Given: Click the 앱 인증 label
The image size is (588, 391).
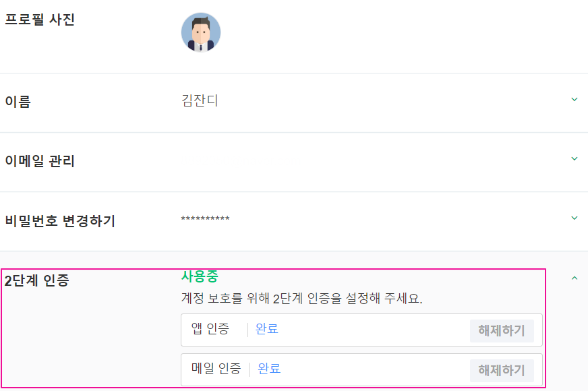Looking at the screenshot, I should coord(210,329).
